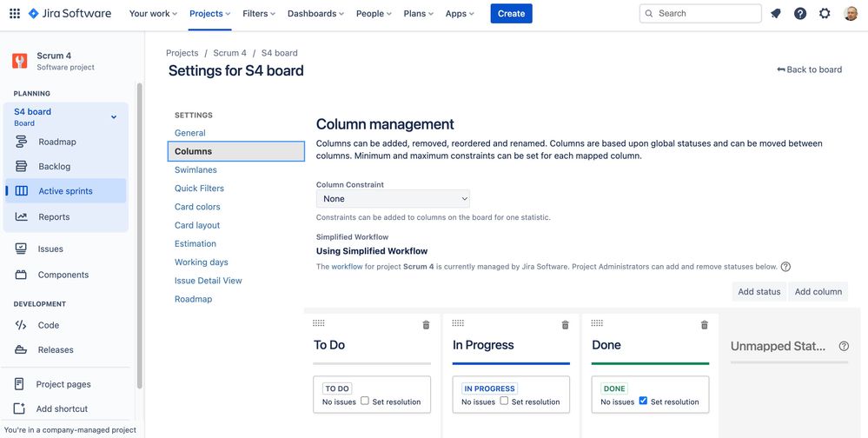The height and width of the screenshot is (438, 868).
Task: Click the Project pages document icon
Action: (19, 384)
